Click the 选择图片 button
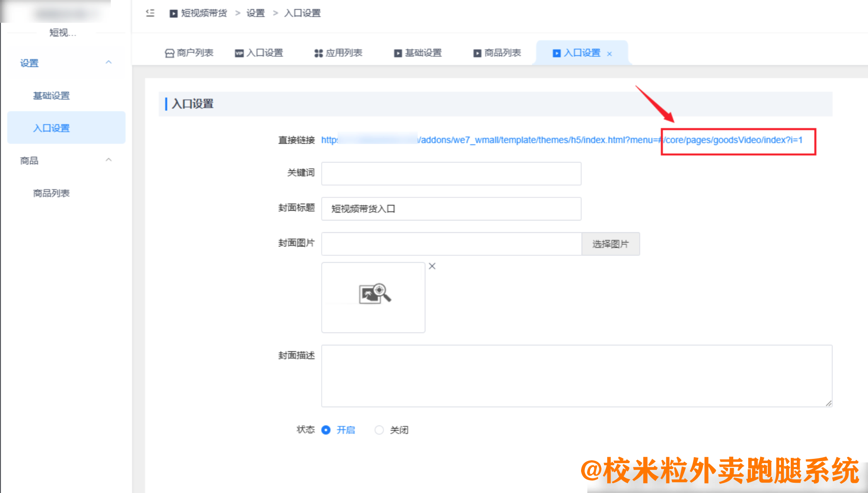868x493 pixels. click(610, 244)
